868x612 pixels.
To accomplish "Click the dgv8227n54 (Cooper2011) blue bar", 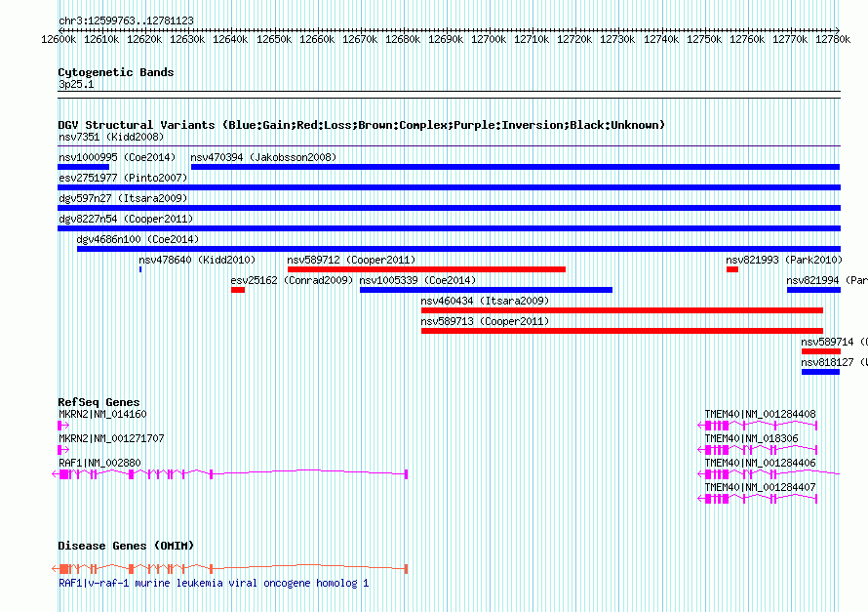I will [449, 228].
